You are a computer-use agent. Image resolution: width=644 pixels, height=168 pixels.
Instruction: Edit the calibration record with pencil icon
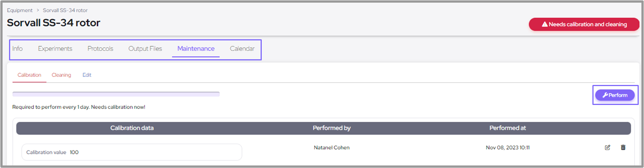coord(607,148)
